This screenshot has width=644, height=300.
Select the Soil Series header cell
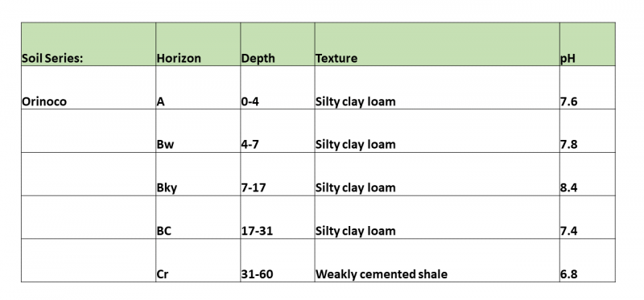tap(89, 44)
